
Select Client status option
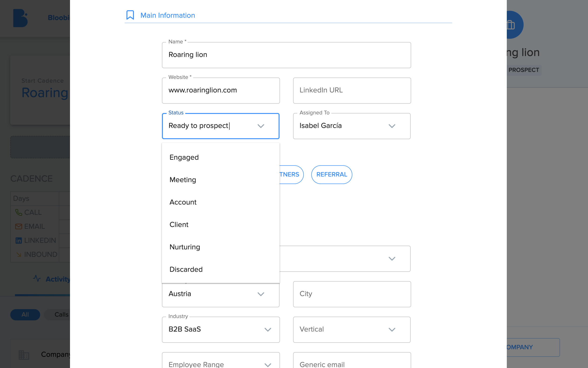(220, 224)
